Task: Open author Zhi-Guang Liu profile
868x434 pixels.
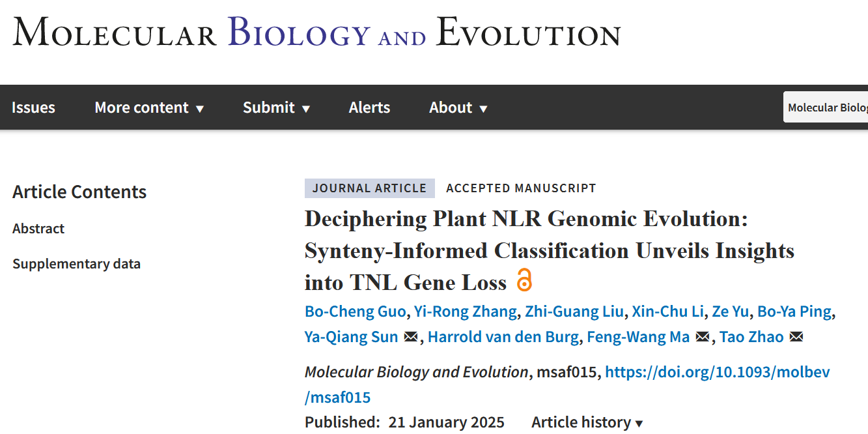Action: coord(574,311)
